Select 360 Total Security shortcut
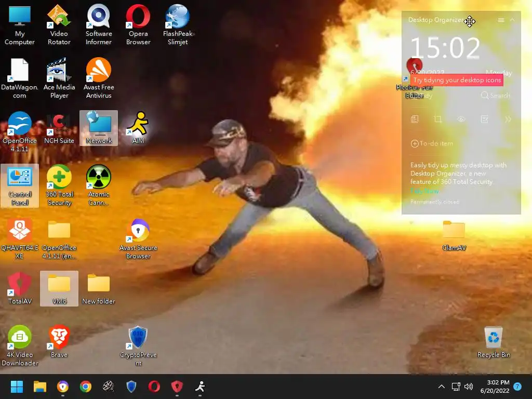The width and height of the screenshot is (532, 399). 59,185
